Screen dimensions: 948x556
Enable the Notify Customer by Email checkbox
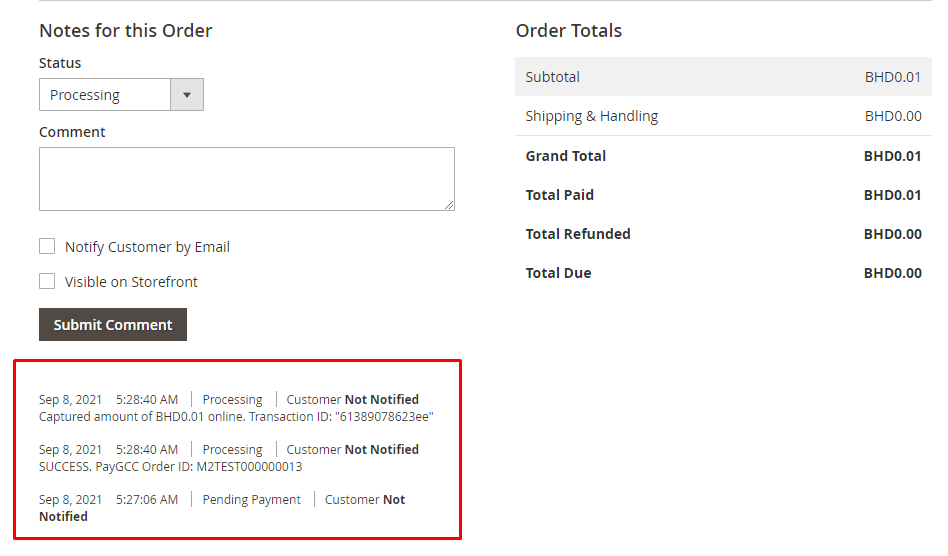[x=47, y=246]
